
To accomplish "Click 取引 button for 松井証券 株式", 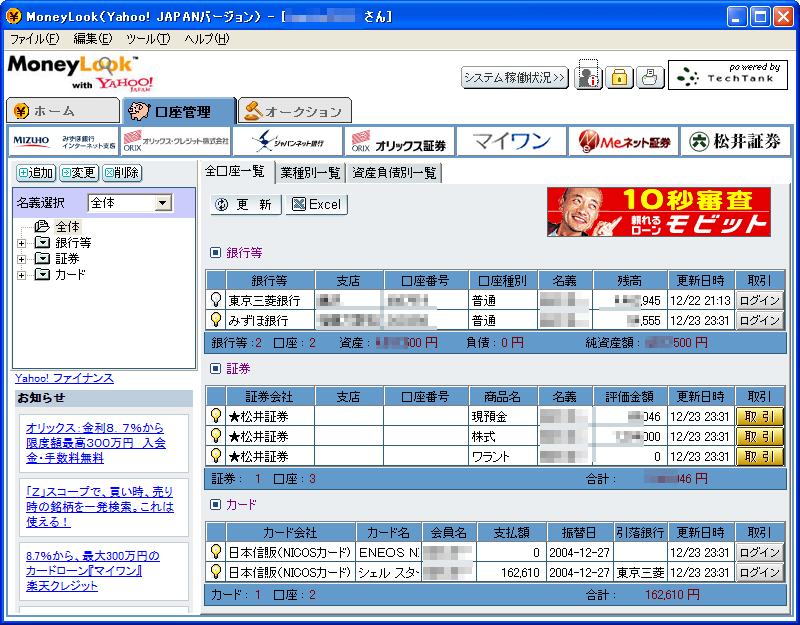I will click(760, 436).
